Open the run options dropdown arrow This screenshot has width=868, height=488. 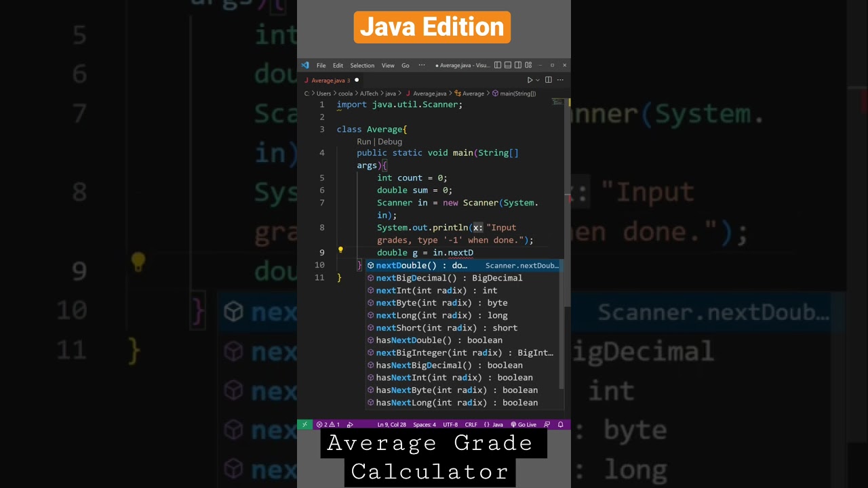tap(538, 80)
